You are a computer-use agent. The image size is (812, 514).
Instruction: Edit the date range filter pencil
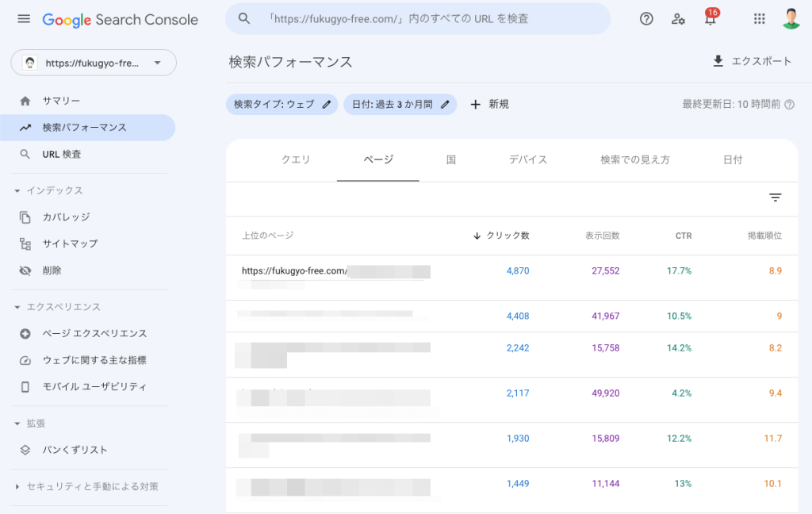click(x=445, y=105)
